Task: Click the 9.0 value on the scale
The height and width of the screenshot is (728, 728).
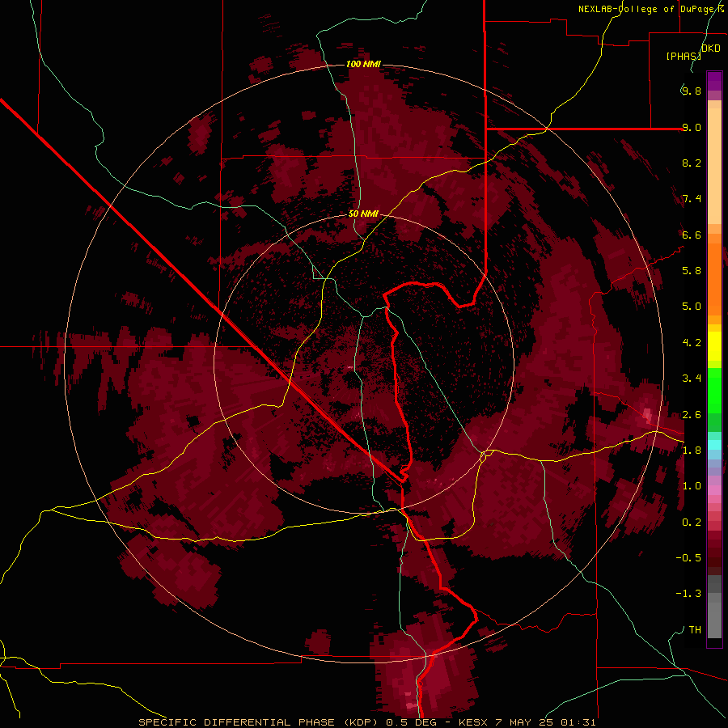Action: coord(692,127)
